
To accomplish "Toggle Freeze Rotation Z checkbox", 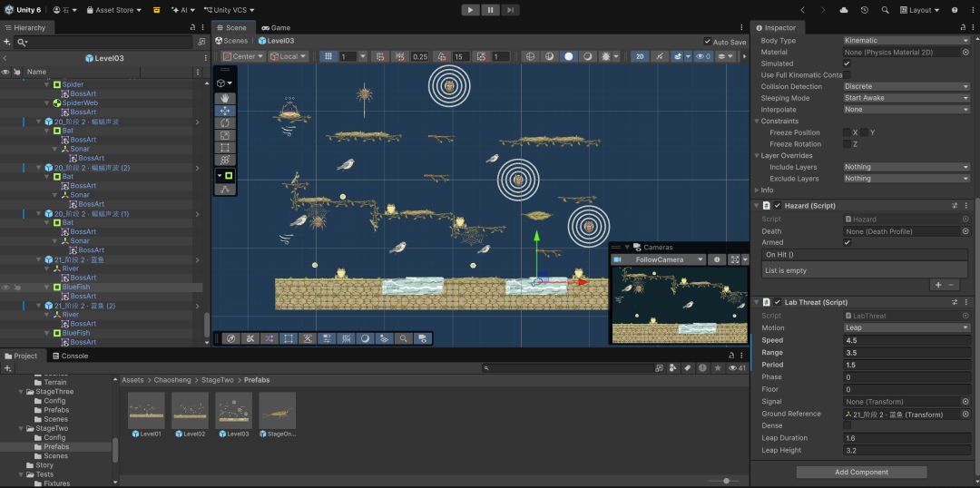I will [x=847, y=144].
